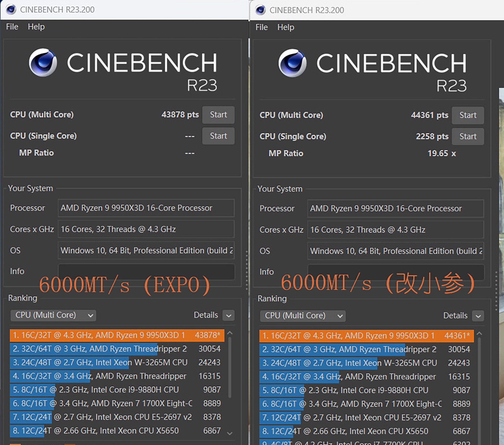Open Help menu in left window
Image resolution: width=504 pixels, height=445 pixels.
(x=36, y=27)
